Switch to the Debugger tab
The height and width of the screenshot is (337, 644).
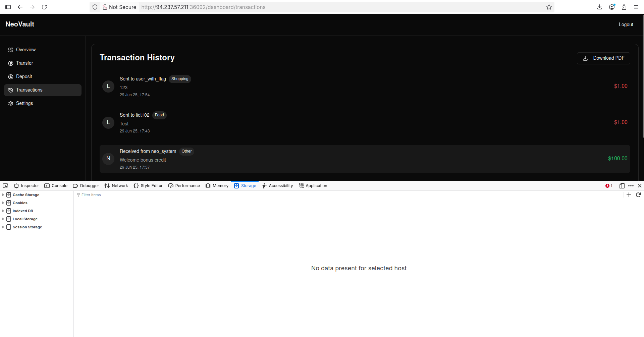[x=86, y=186]
